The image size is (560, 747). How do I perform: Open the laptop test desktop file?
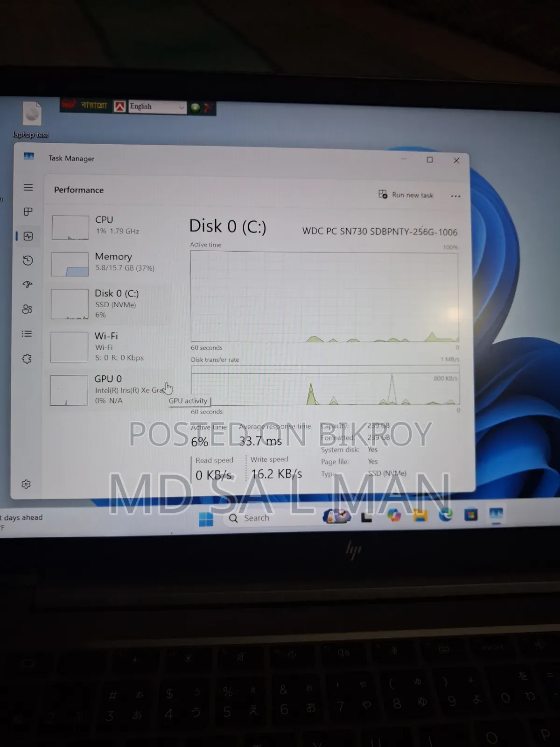tap(32, 120)
